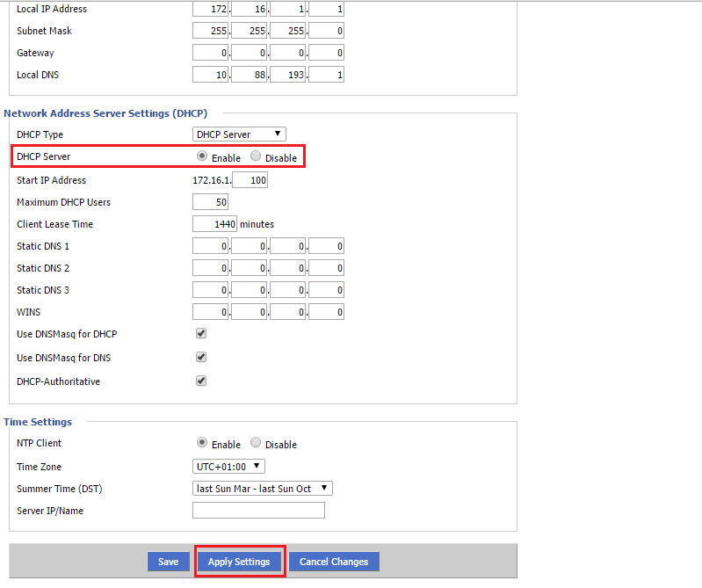The height and width of the screenshot is (588, 702).
Task: Click the Save button
Action: 168,562
